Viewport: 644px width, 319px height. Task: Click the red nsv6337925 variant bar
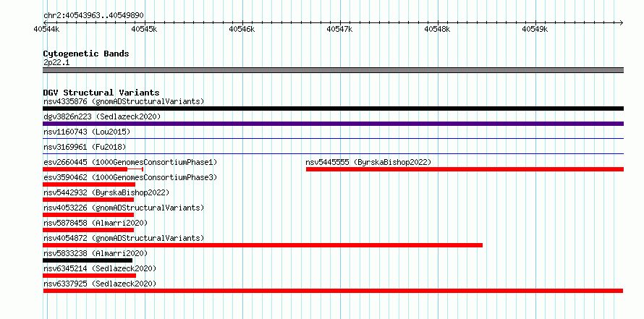click(x=333, y=291)
